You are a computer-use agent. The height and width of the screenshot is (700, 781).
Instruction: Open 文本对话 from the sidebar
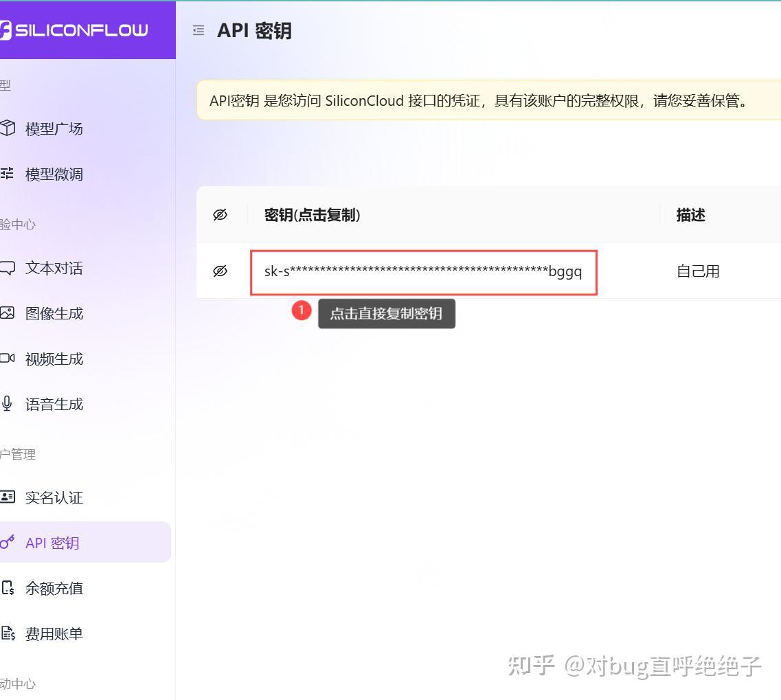click(54, 268)
